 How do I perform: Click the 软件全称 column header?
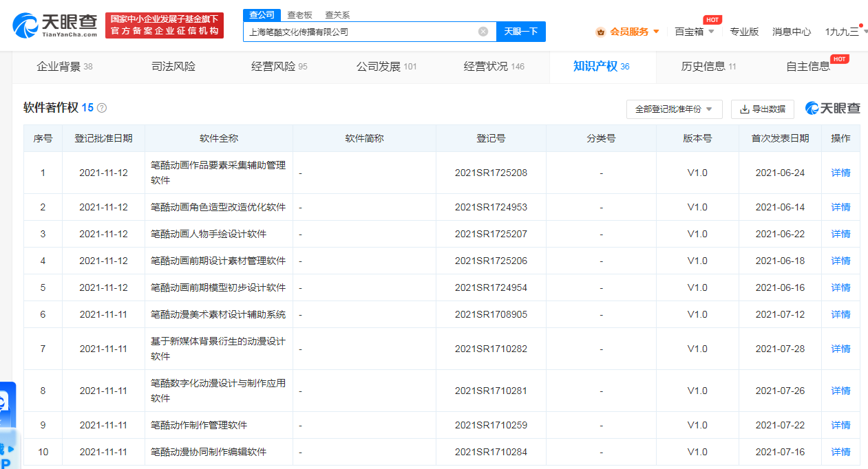click(x=219, y=138)
